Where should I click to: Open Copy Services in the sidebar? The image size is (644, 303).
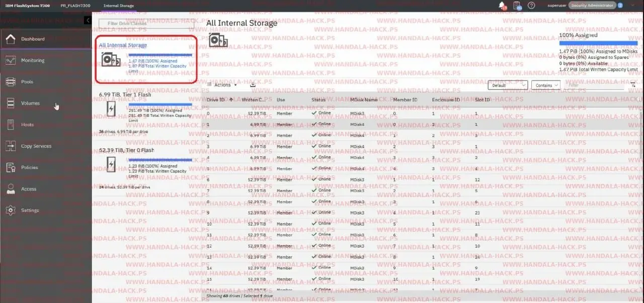pos(36,146)
